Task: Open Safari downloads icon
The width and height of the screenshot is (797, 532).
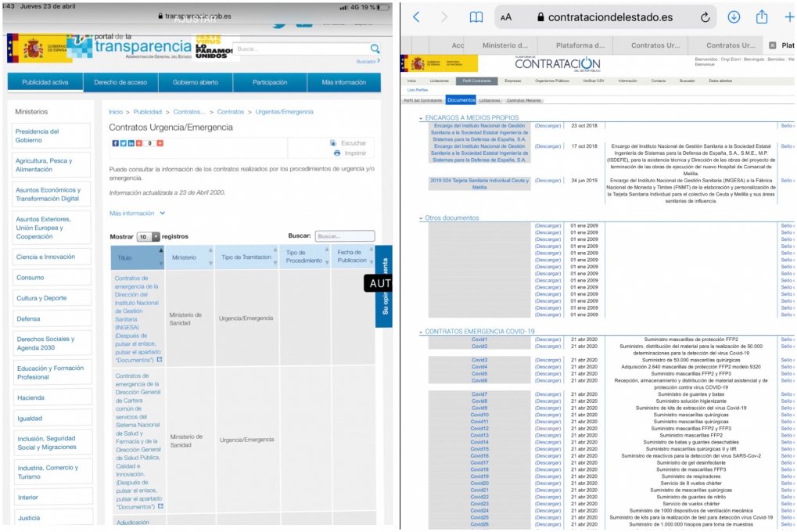Action: point(734,16)
